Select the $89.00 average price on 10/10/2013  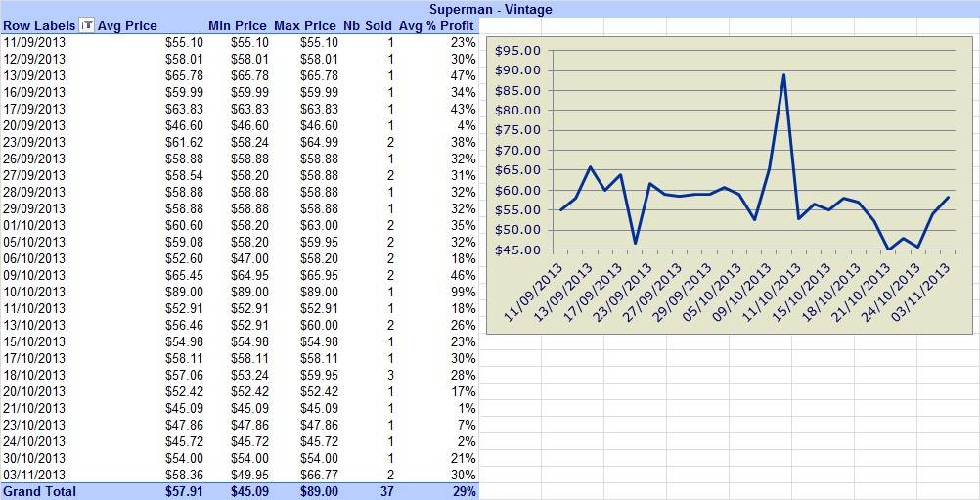[x=185, y=292]
